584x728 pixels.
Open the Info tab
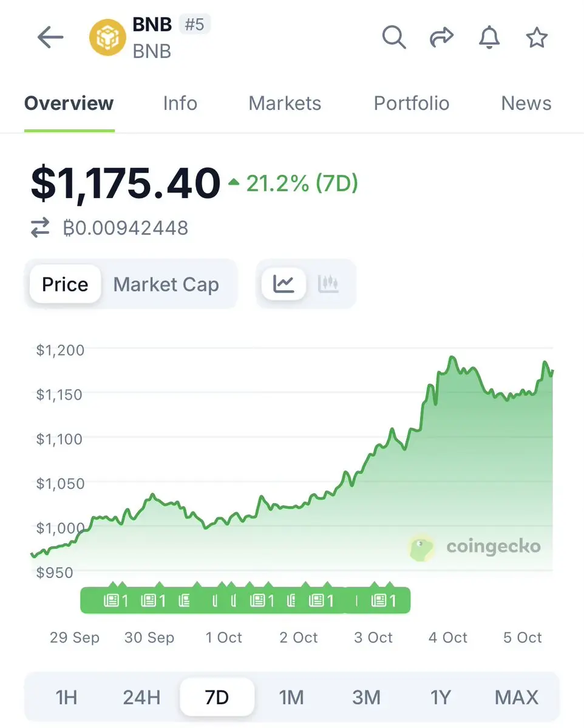click(x=180, y=103)
